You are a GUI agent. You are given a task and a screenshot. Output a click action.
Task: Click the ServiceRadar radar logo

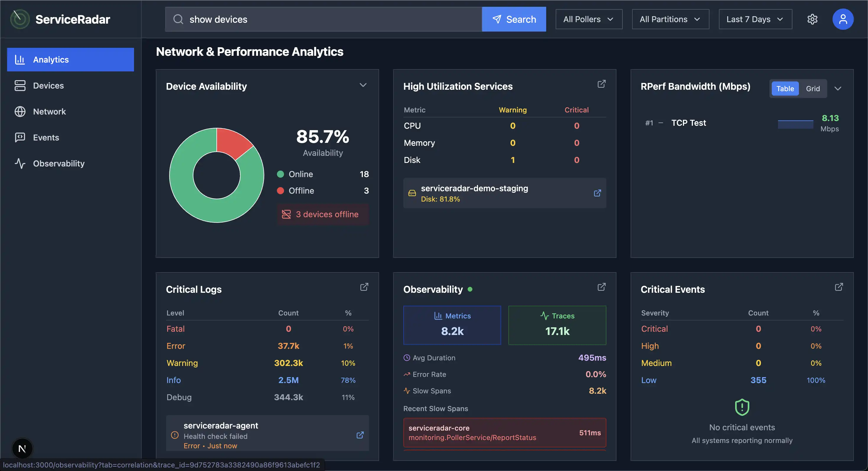pyautogui.click(x=19, y=19)
